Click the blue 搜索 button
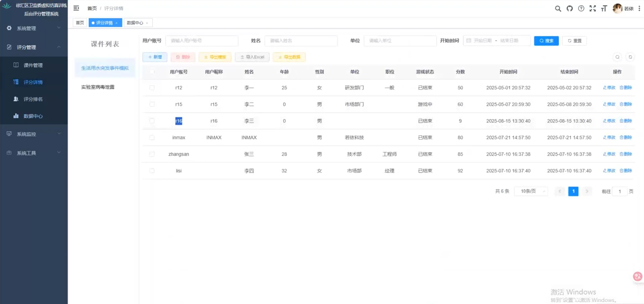The image size is (644, 304). (x=546, y=41)
